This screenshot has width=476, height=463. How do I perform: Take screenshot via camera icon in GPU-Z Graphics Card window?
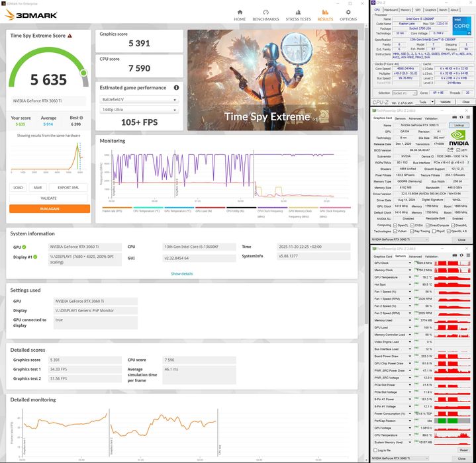coord(454,117)
